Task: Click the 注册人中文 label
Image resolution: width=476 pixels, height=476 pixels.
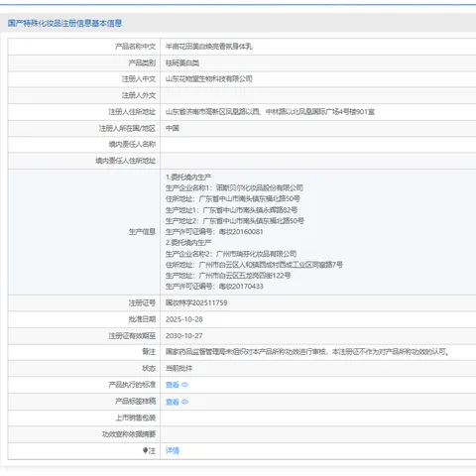Action: 139,79
